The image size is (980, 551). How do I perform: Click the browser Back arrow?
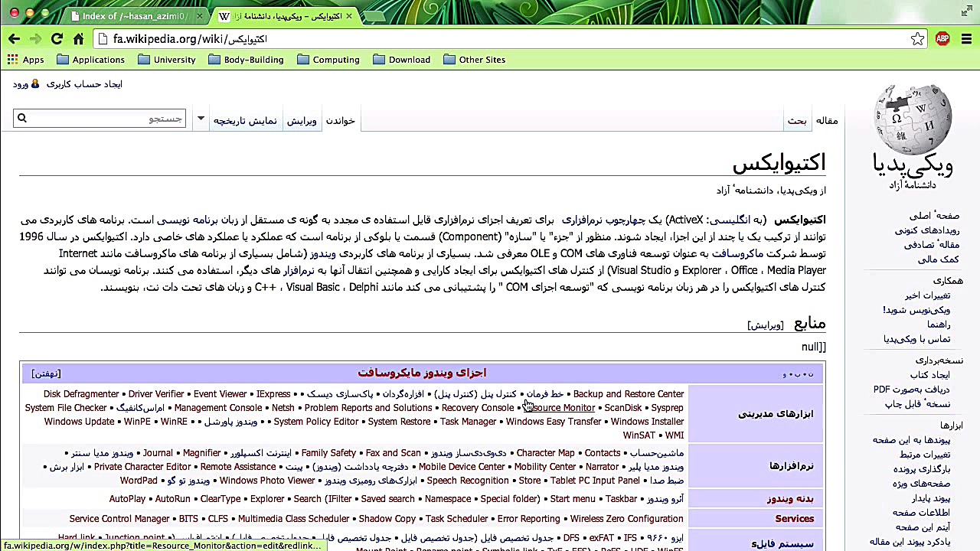tap(15, 39)
